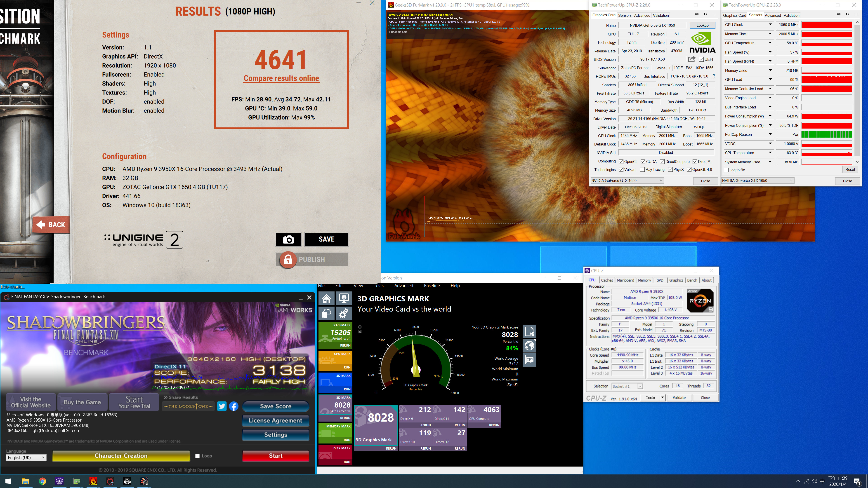Share score on Twitter in FFXIV benchmark
The height and width of the screenshot is (488, 868).
(x=222, y=406)
